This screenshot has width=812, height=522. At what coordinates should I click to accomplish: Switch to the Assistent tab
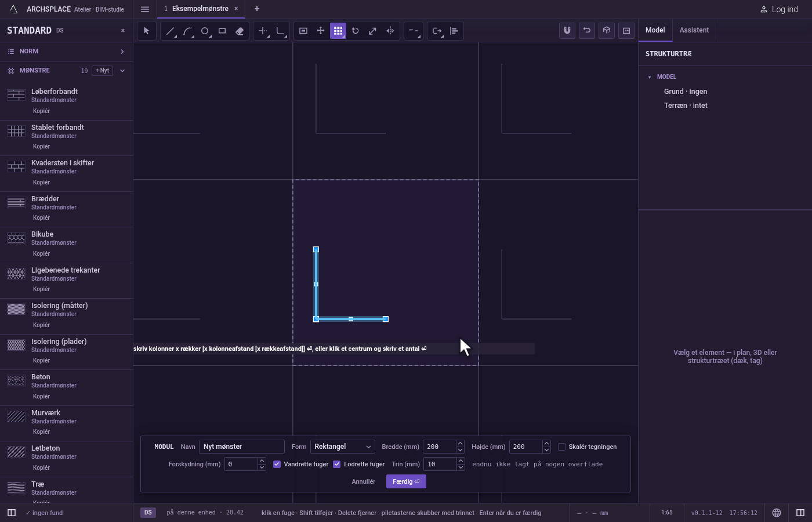coord(694,30)
